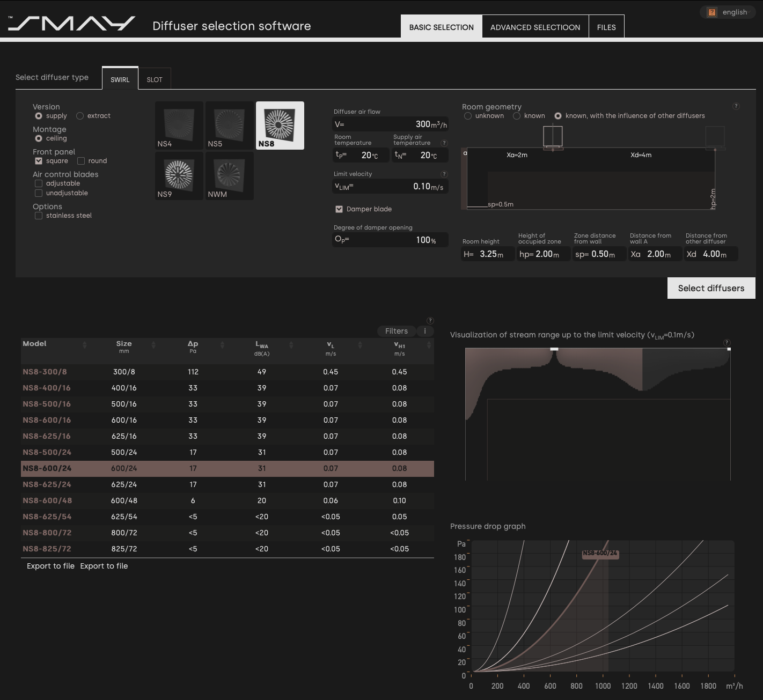
Task: Open the FILES tab
Action: 606,27
